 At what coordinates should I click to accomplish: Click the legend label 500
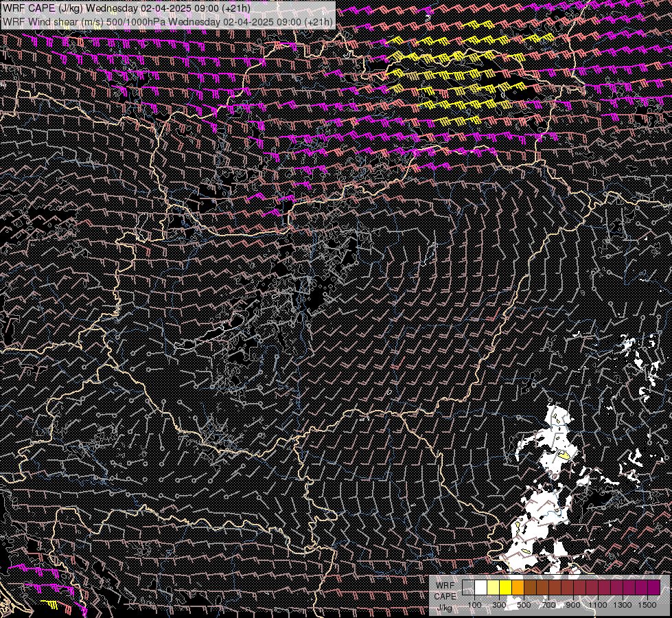[x=524, y=605]
